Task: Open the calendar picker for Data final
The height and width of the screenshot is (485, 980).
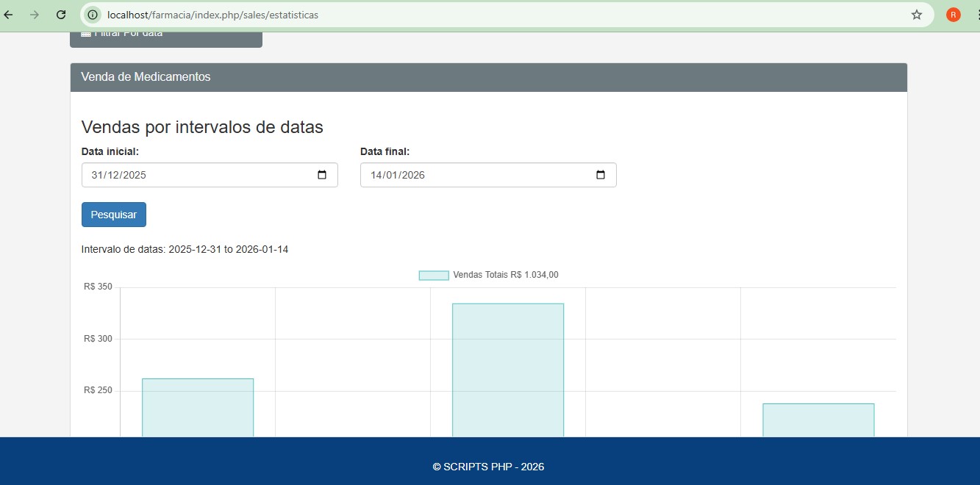Action: click(x=601, y=175)
